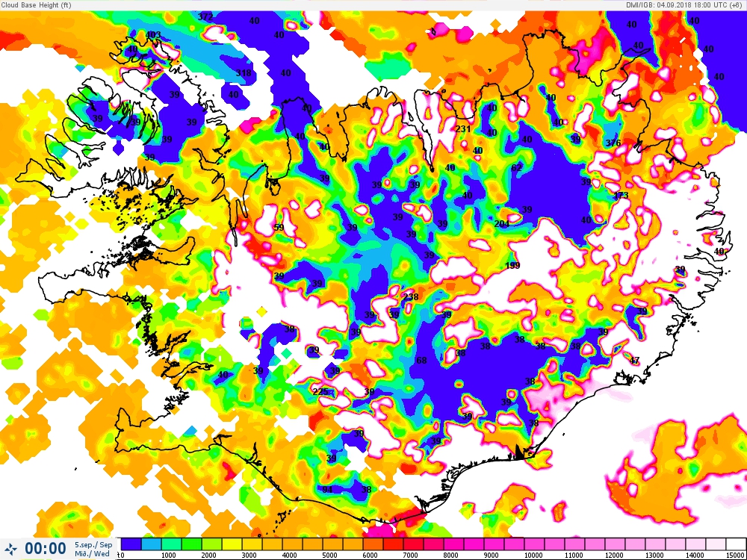Click the 199 value on the map
Image resolution: width=747 pixels, height=560 pixels.
click(512, 266)
